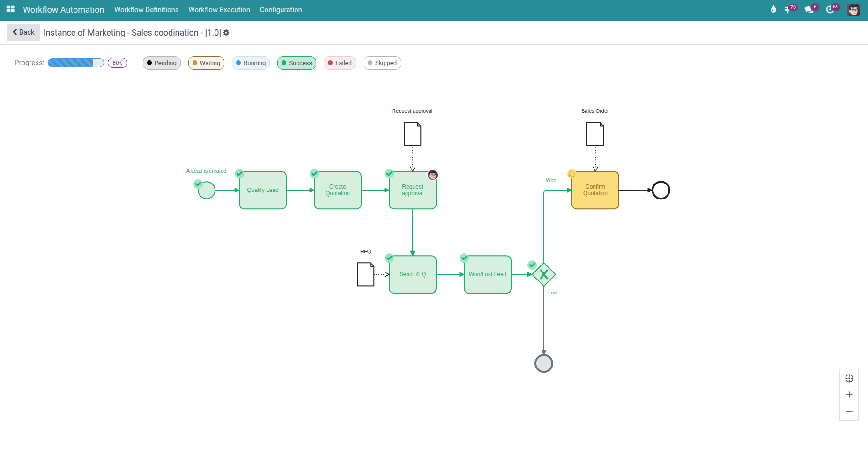Toggle the Success status filter
The image size is (868, 449).
coord(297,63)
